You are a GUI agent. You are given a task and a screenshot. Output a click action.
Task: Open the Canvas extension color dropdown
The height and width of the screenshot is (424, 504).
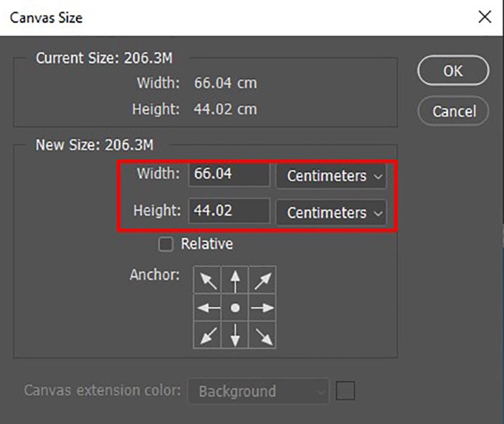262,391
